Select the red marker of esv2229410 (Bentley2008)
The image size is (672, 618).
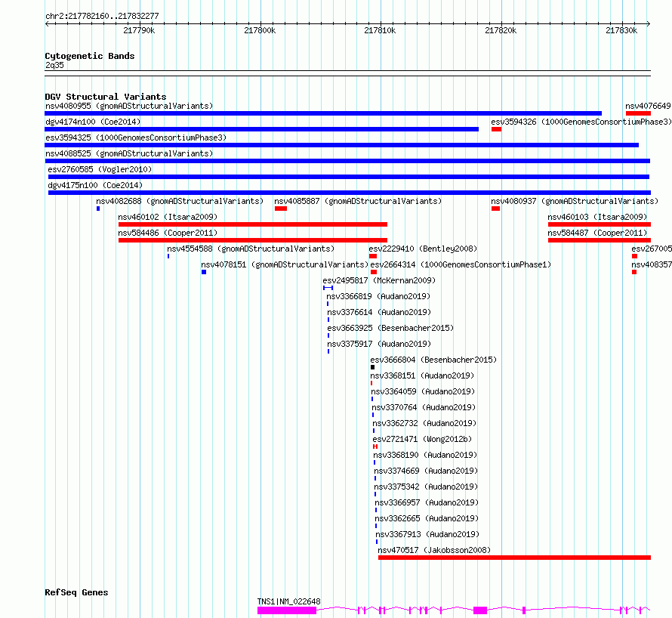[373, 256]
